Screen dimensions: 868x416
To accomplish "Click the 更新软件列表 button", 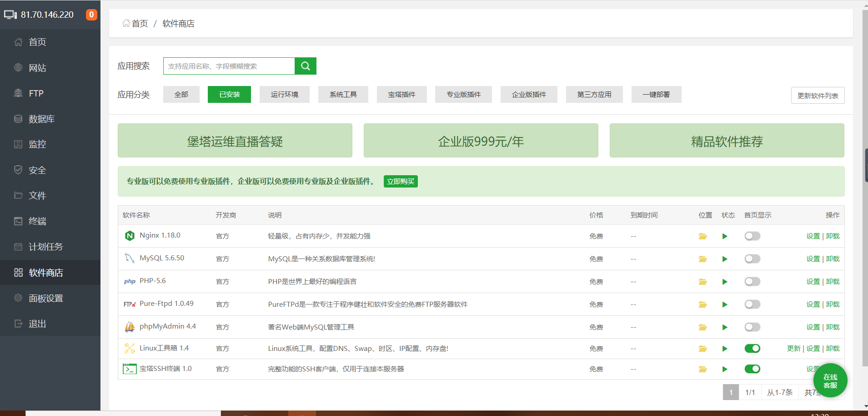I will tap(818, 96).
